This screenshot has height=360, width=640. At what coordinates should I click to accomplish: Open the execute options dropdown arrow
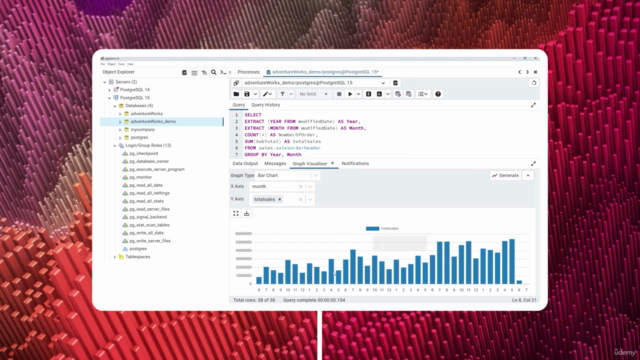tap(358, 94)
